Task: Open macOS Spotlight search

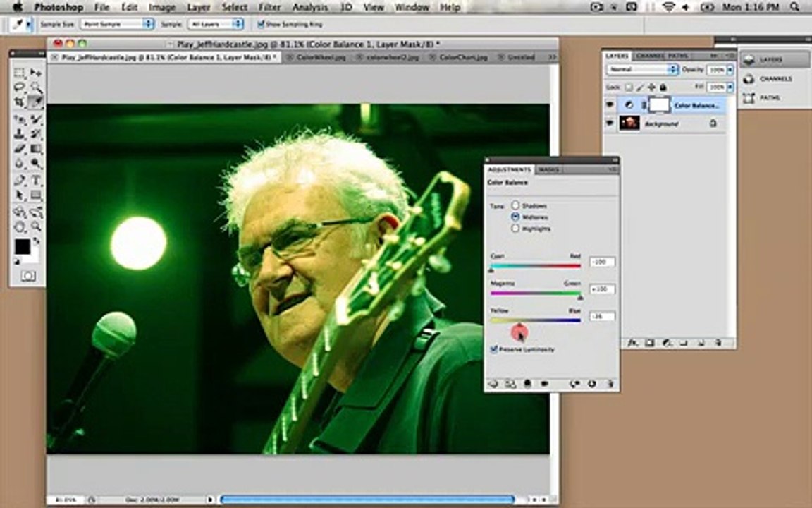Action: (x=794, y=7)
